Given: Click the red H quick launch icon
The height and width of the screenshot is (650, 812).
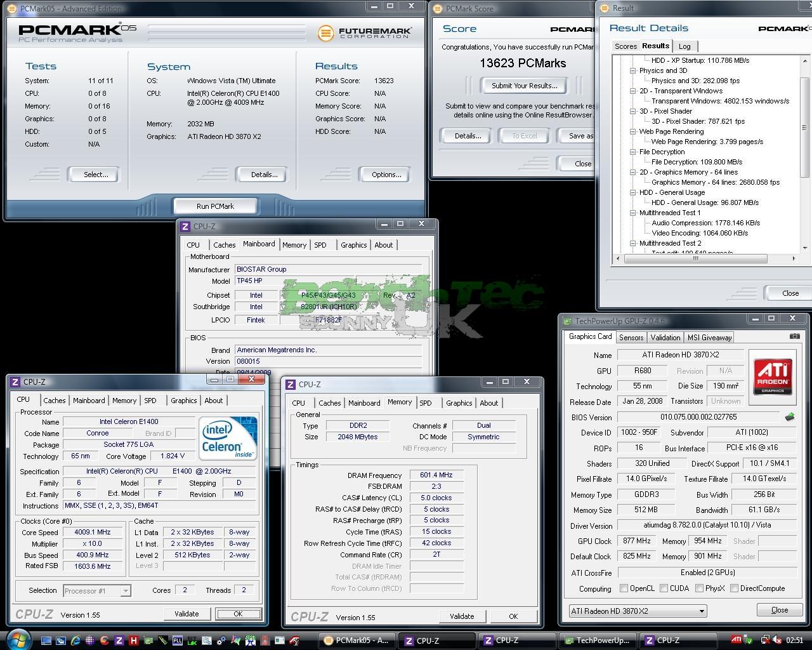Looking at the screenshot, I should tap(133, 640).
